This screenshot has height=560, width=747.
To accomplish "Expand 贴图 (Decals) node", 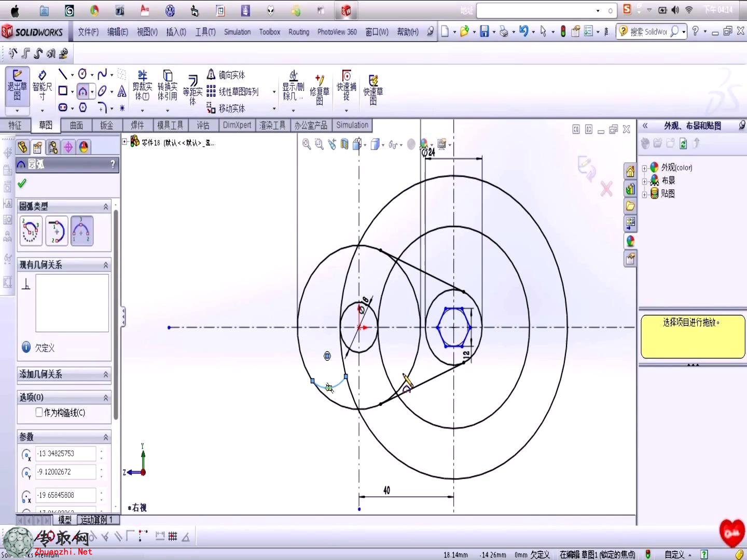I will (x=644, y=194).
